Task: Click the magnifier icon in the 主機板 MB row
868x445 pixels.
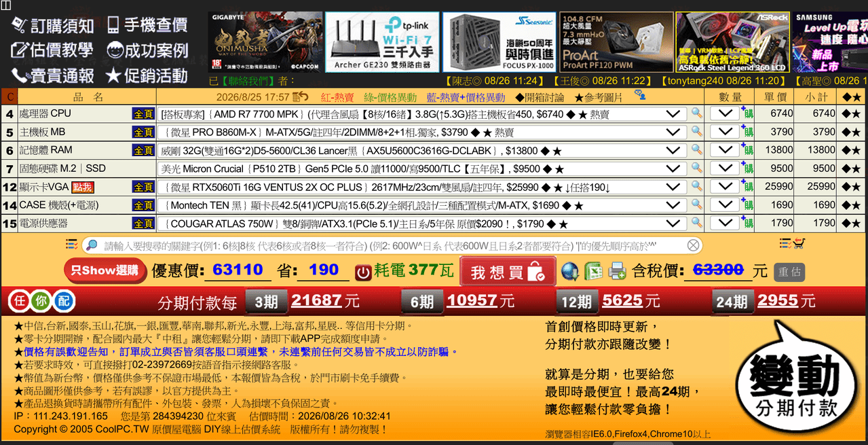Action: click(x=696, y=132)
